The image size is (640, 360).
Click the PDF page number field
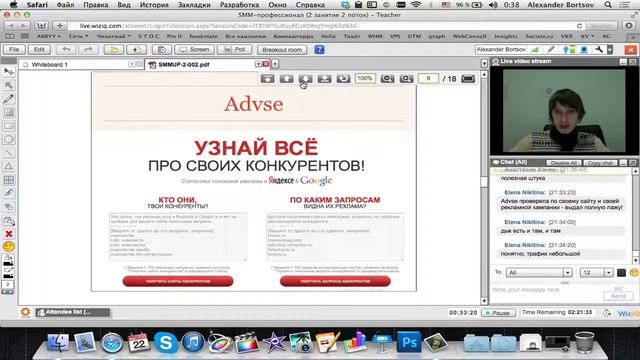pos(428,78)
